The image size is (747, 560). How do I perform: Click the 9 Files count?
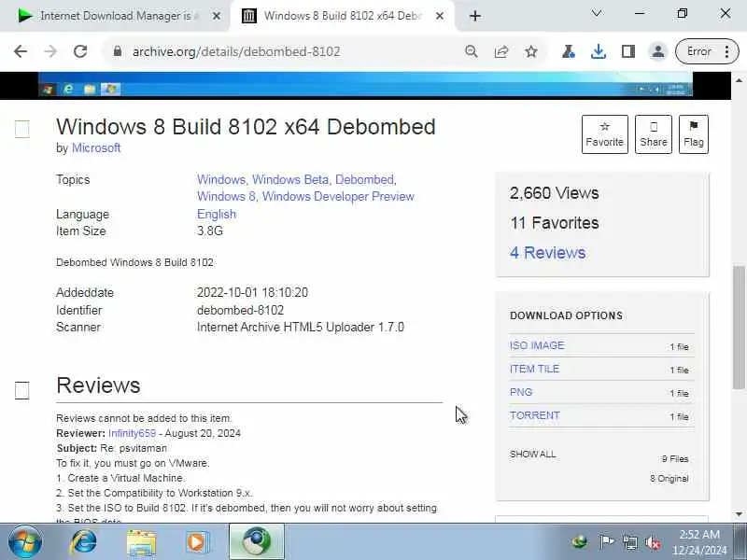(675, 459)
